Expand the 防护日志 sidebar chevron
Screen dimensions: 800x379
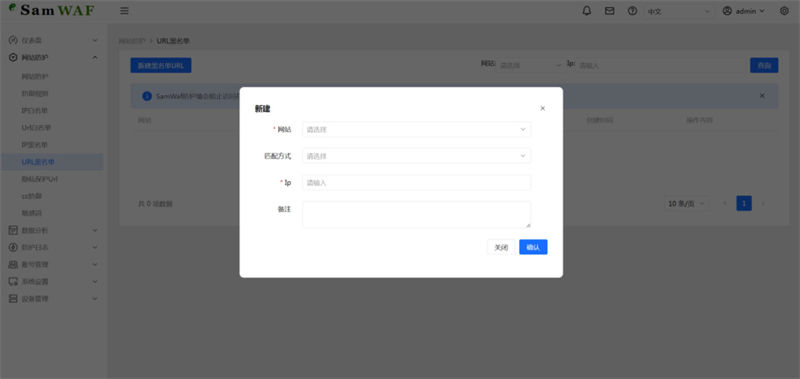click(95, 247)
